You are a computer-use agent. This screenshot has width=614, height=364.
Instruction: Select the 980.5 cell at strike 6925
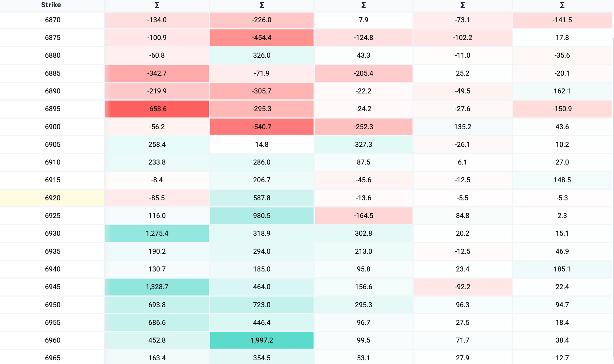262,216
